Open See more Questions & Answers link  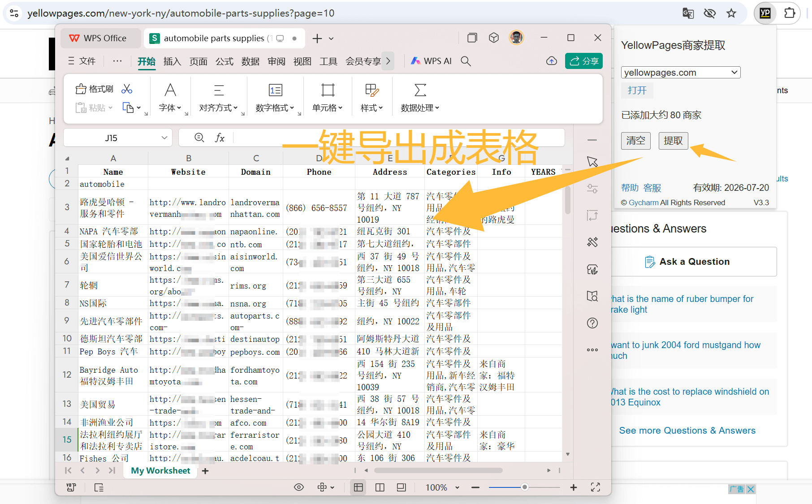click(x=687, y=431)
